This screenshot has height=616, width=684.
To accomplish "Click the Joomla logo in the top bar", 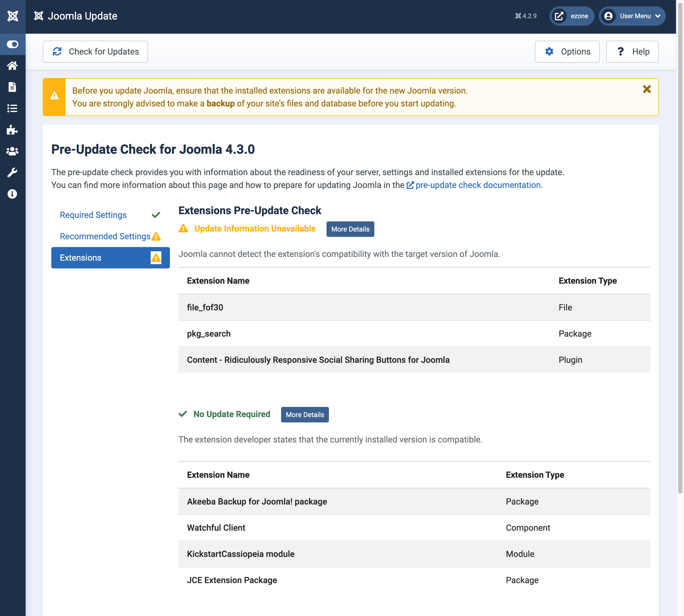I will point(13,16).
